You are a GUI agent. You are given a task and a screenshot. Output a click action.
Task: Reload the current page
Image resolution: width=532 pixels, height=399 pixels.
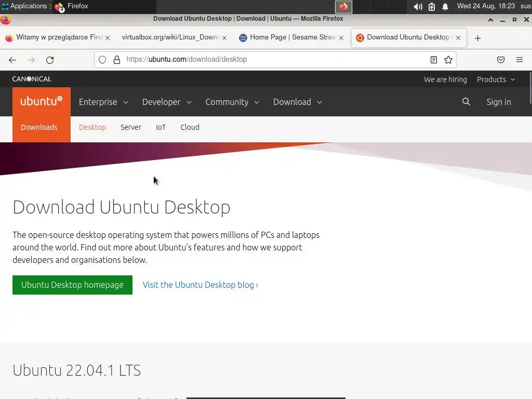point(50,60)
